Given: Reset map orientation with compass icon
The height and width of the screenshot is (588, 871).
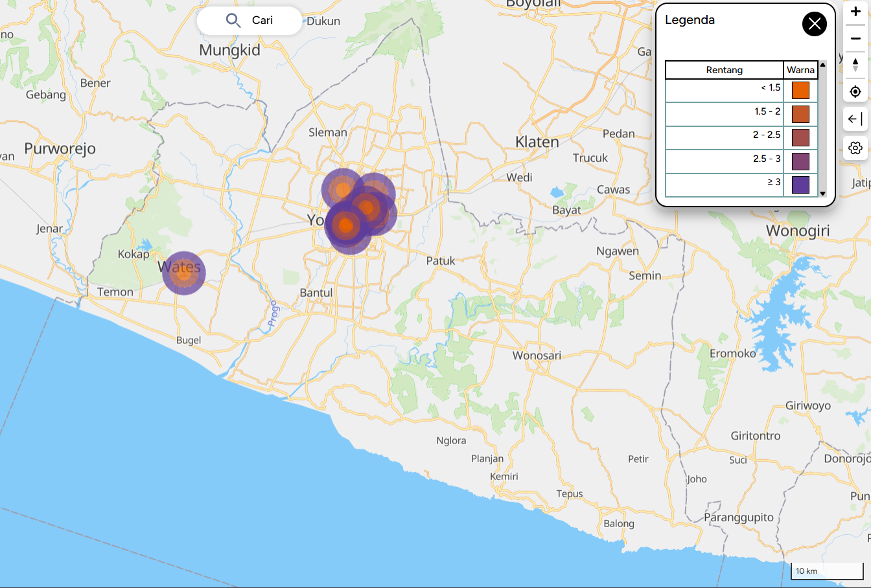Looking at the screenshot, I should point(855,65).
